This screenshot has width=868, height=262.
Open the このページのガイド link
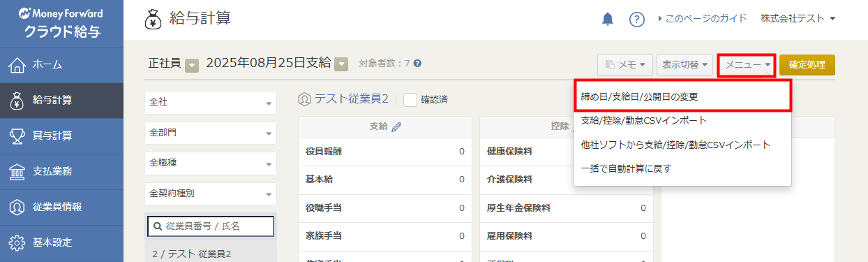[702, 18]
